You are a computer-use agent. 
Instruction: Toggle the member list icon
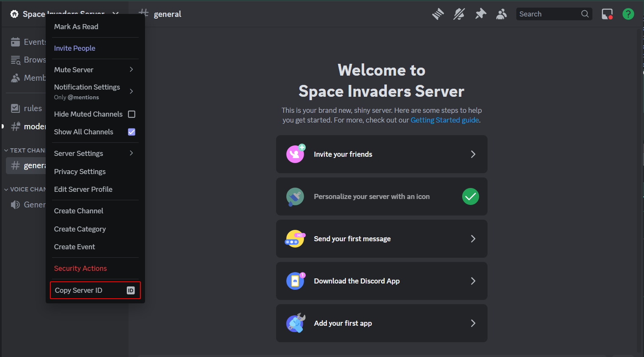point(501,14)
